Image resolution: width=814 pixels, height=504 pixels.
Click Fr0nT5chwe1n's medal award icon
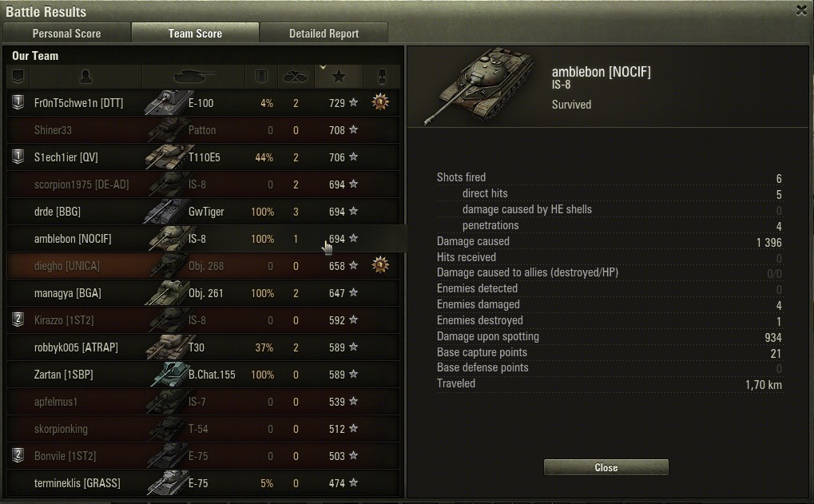pyautogui.click(x=380, y=102)
